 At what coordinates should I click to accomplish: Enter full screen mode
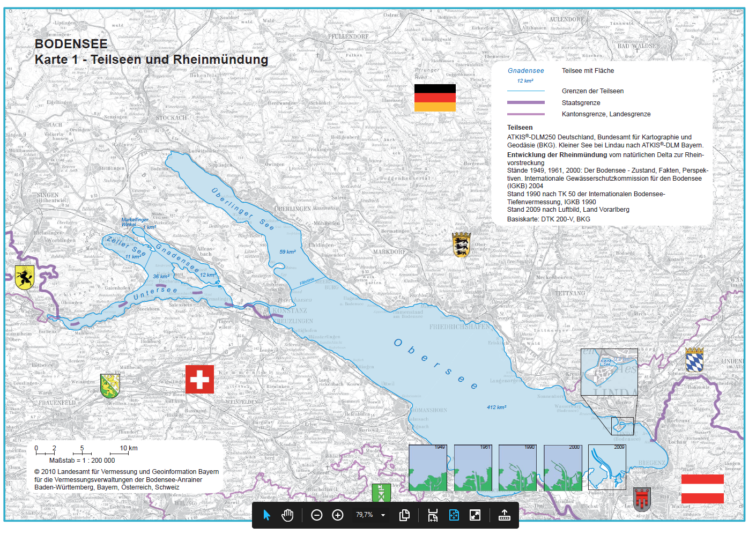tap(475, 515)
